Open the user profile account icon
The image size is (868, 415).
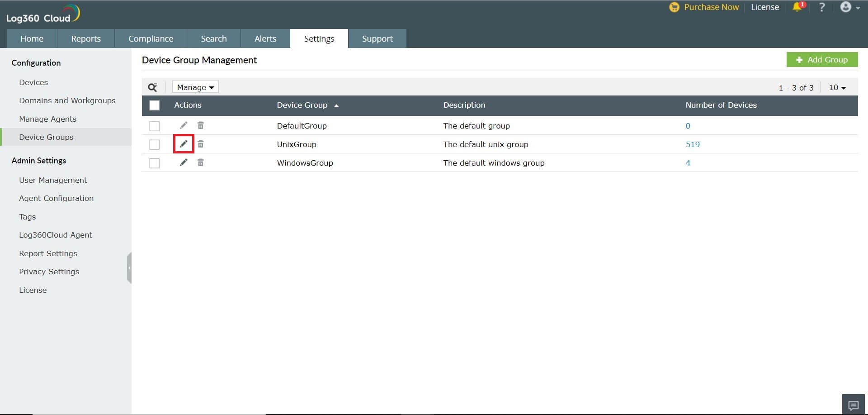pos(846,7)
